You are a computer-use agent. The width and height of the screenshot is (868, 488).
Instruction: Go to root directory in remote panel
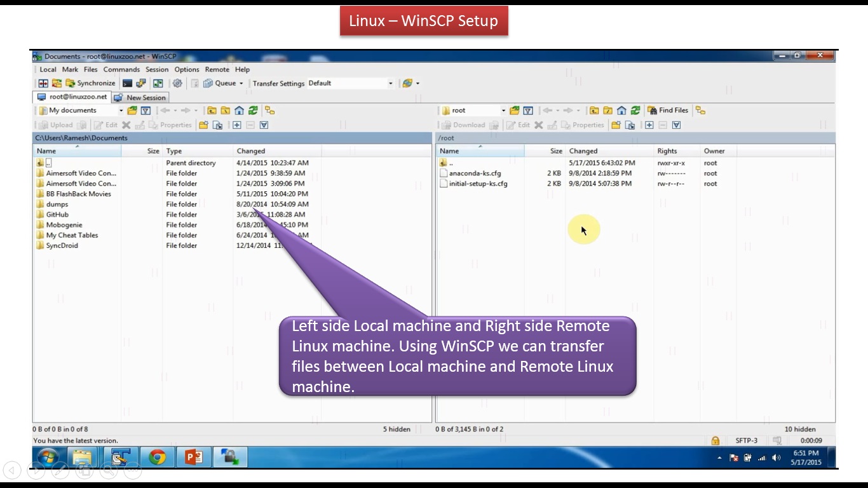tap(608, 111)
